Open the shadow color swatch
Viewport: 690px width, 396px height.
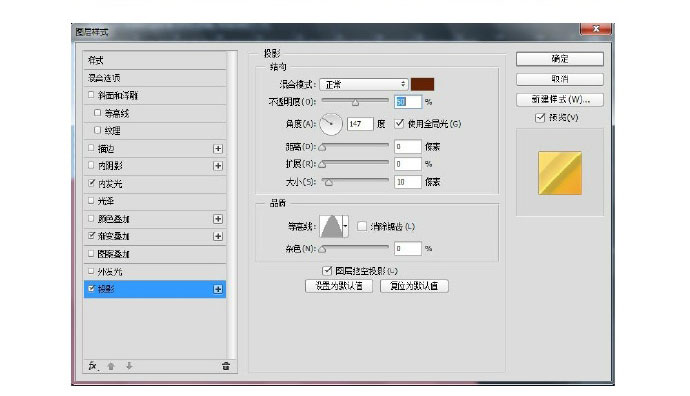[422, 84]
